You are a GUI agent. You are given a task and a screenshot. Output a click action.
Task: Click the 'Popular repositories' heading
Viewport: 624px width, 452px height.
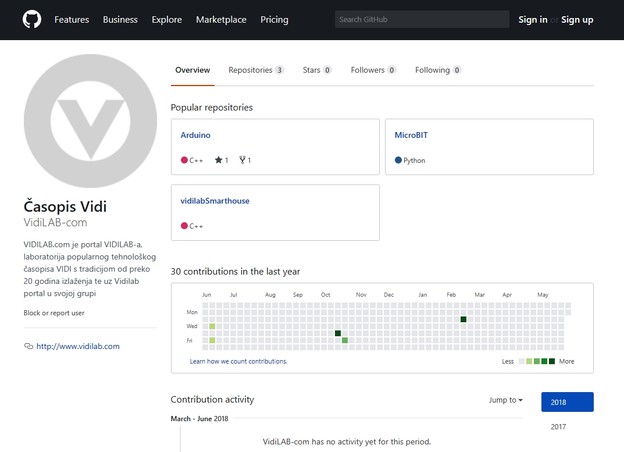pos(212,107)
